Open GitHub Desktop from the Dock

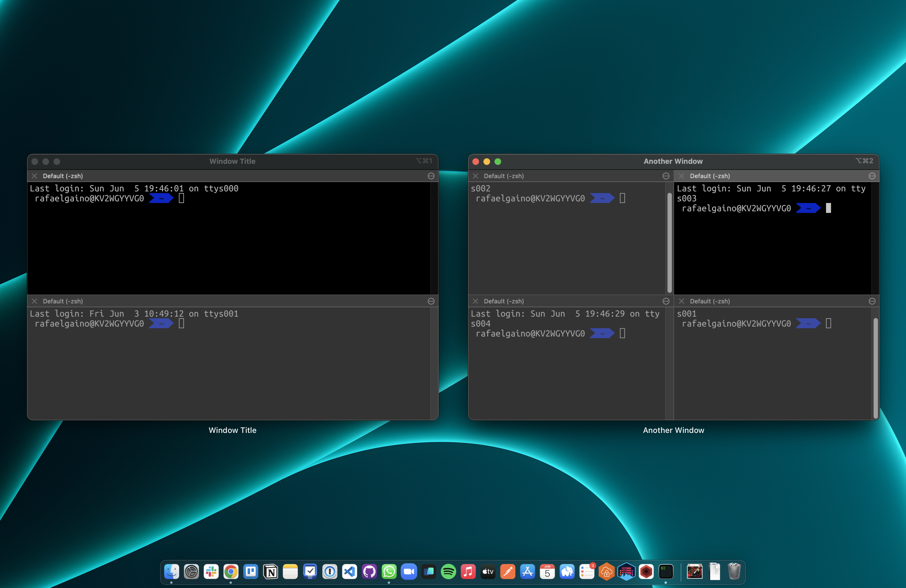(370, 571)
